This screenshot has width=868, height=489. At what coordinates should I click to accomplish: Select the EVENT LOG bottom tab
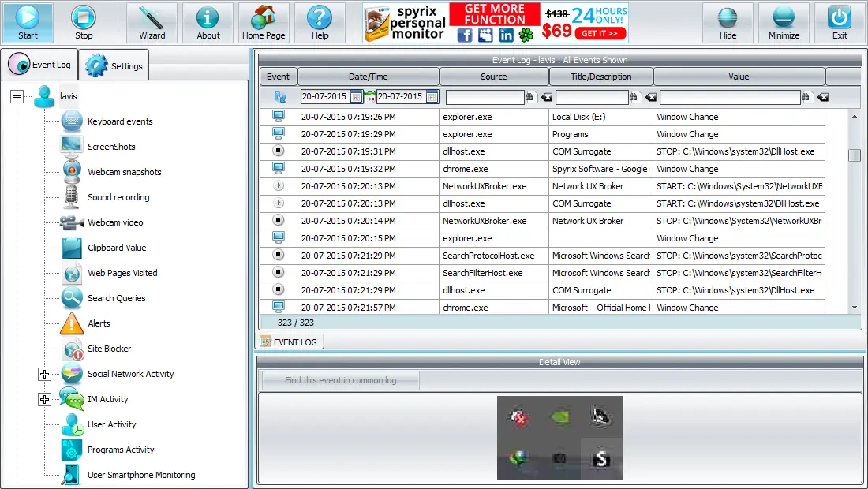[x=289, y=342]
